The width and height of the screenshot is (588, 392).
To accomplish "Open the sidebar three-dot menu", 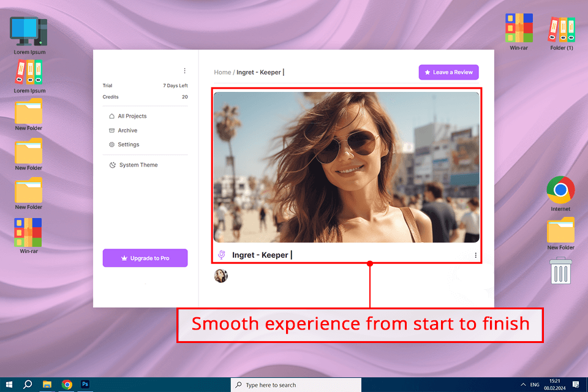I will pyautogui.click(x=184, y=70).
